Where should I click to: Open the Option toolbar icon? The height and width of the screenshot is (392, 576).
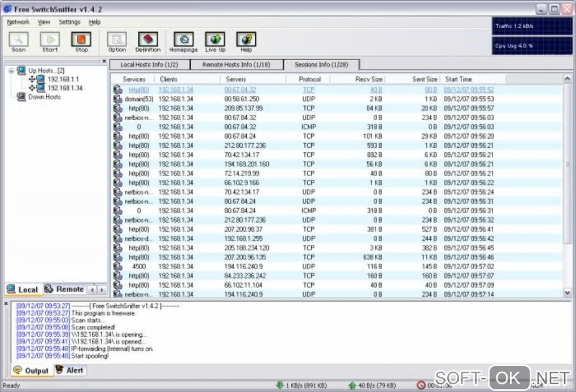pos(117,42)
